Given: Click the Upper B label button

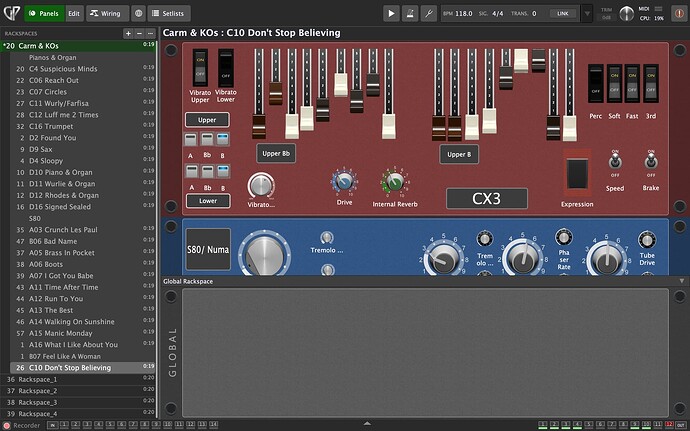Looking at the screenshot, I should pos(459,154).
